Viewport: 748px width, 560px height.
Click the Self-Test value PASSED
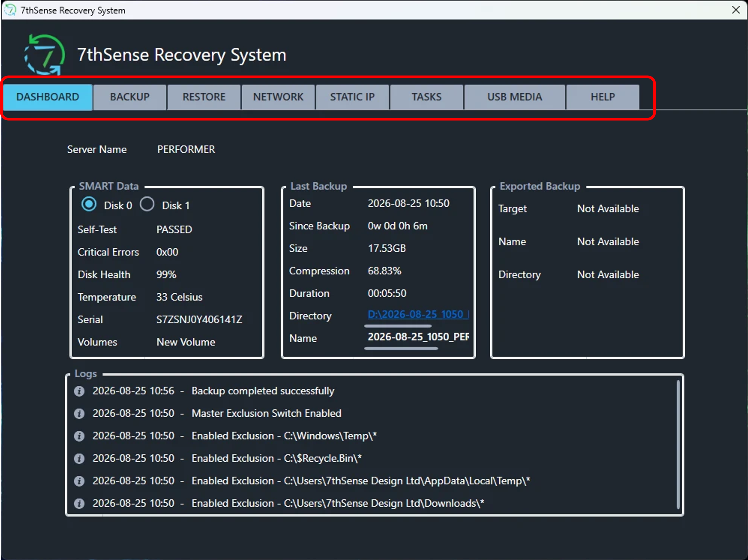click(x=174, y=230)
